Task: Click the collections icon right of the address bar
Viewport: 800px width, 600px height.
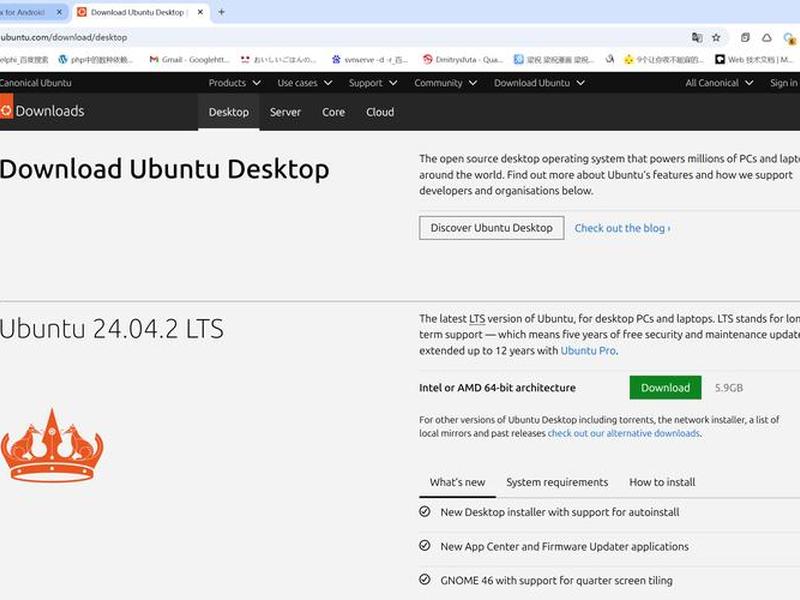Action: pos(745,37)
